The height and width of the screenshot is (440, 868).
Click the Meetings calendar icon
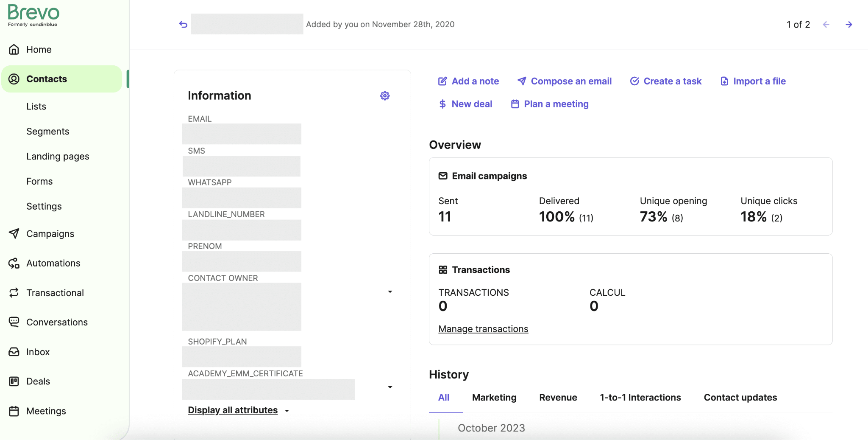pos(14,411)
